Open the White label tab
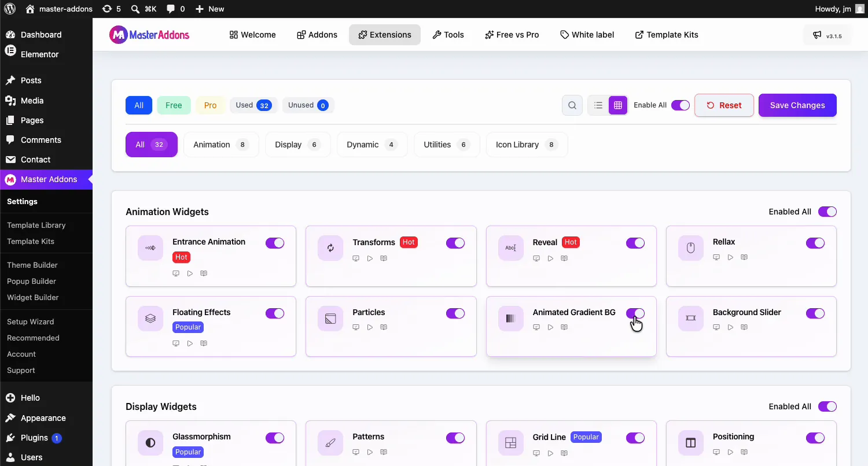This screenshot has height=466, width=868. tap(587, 35)
